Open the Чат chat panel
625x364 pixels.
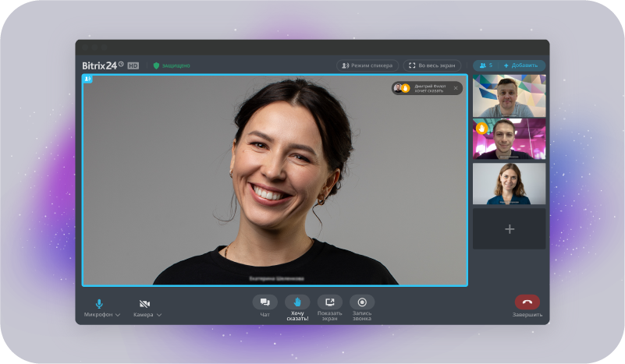click(265, 302)
